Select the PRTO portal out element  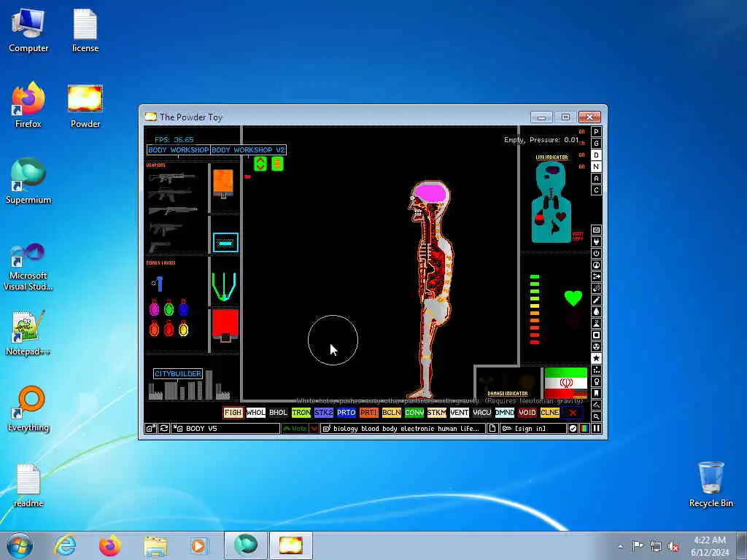coord(347,413)
